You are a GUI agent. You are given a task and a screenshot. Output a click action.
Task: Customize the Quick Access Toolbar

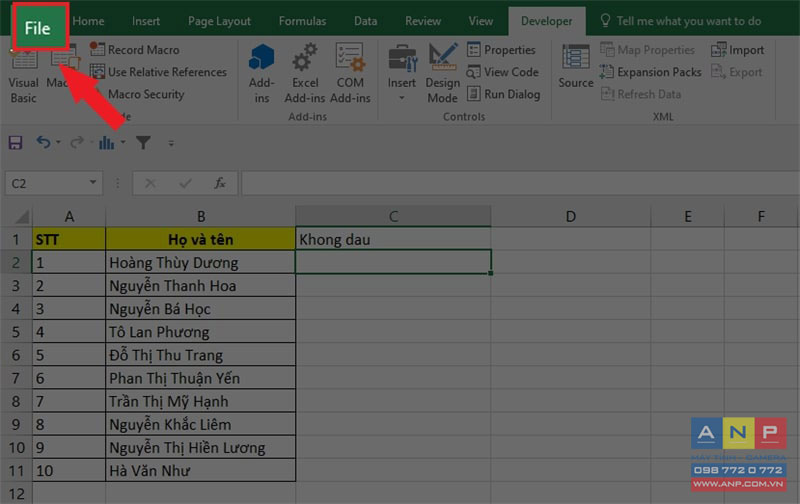(x=171, y=143)
